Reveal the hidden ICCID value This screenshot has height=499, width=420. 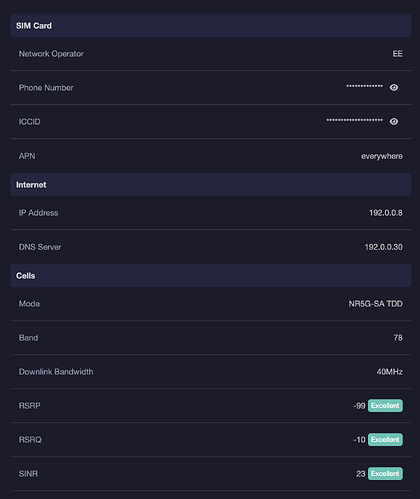coord(394,121)
